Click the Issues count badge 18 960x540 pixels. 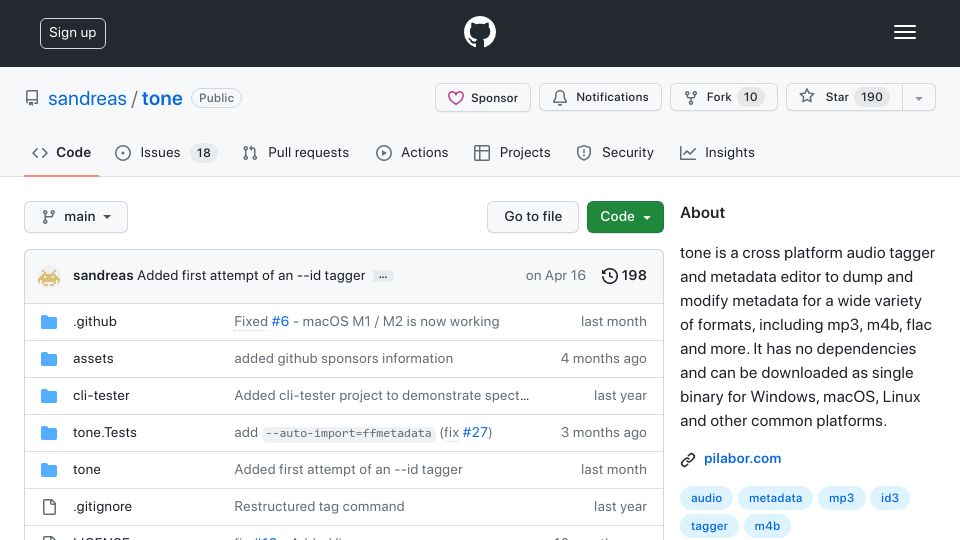[x=204, y=153]
